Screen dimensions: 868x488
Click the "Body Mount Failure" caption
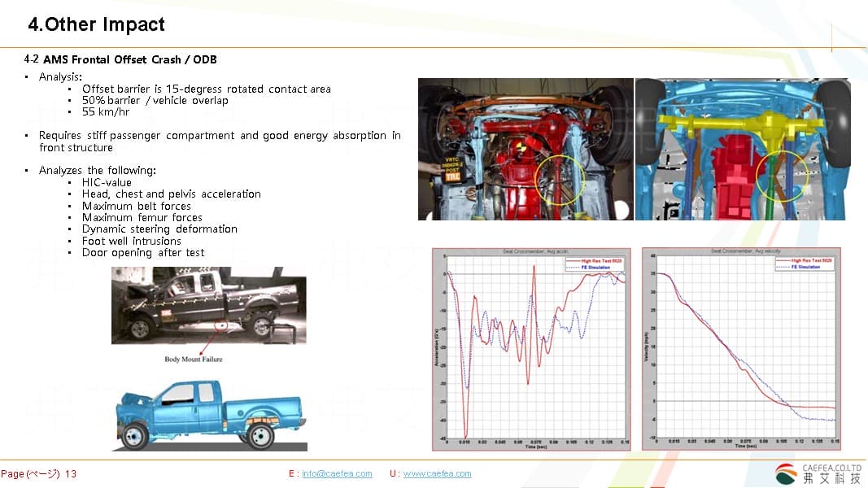(194, 359)
